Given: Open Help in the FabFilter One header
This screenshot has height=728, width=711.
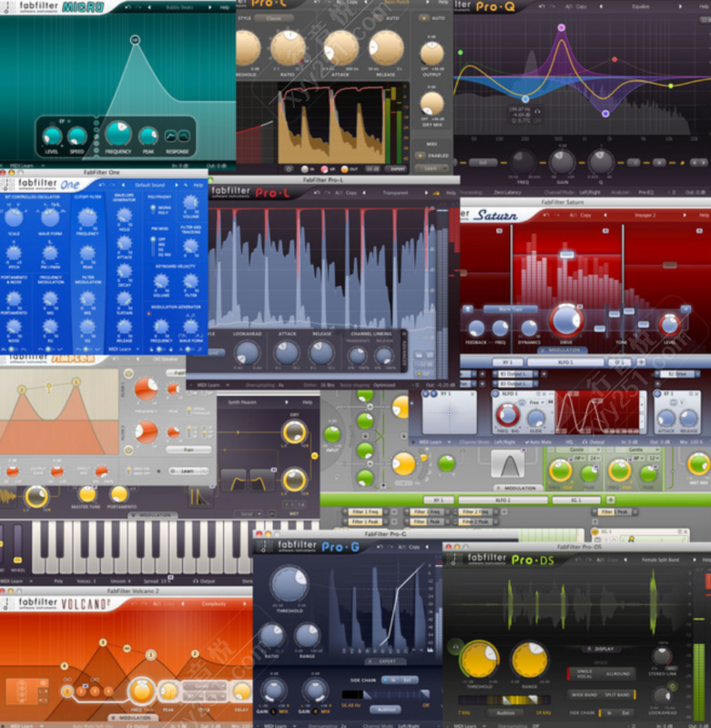Looking at the screenshot, I should (x=198, y=185).
